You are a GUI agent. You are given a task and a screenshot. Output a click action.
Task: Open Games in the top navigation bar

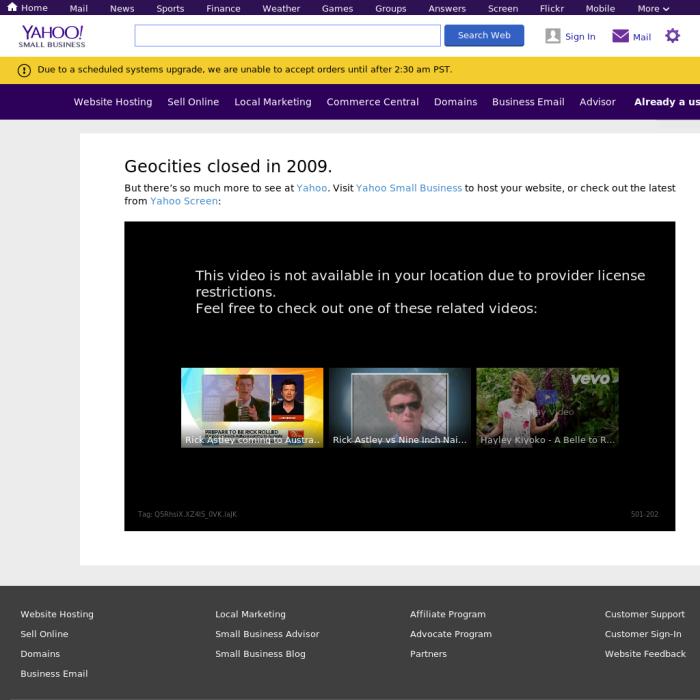pos(338,8)
